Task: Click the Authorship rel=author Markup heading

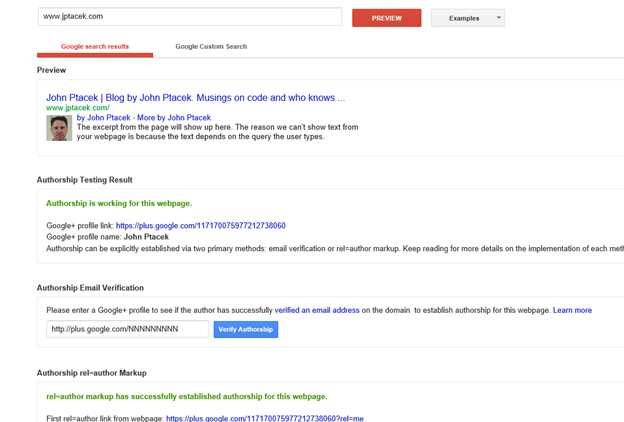Action: pyautogui.click(x=92, y=373)
